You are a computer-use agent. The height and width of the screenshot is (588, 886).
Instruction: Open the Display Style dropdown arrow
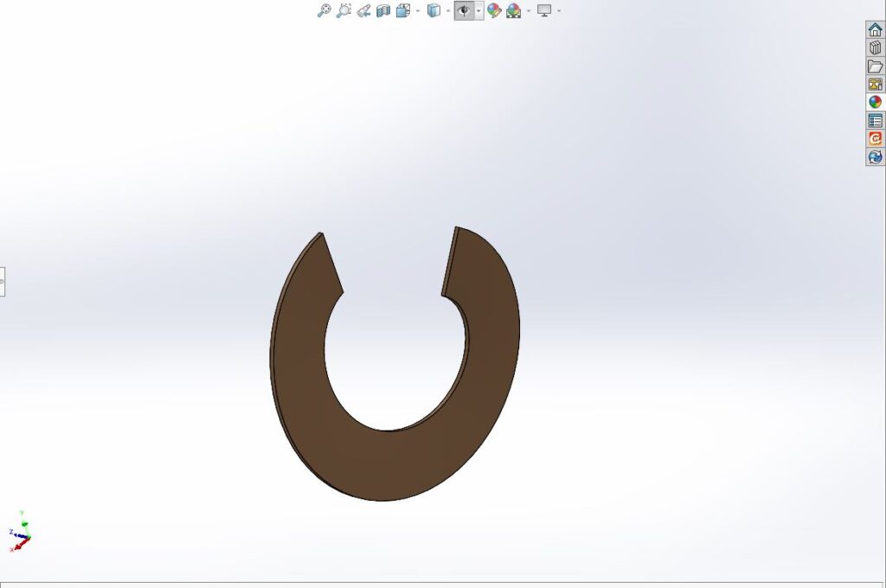[448, 11]
